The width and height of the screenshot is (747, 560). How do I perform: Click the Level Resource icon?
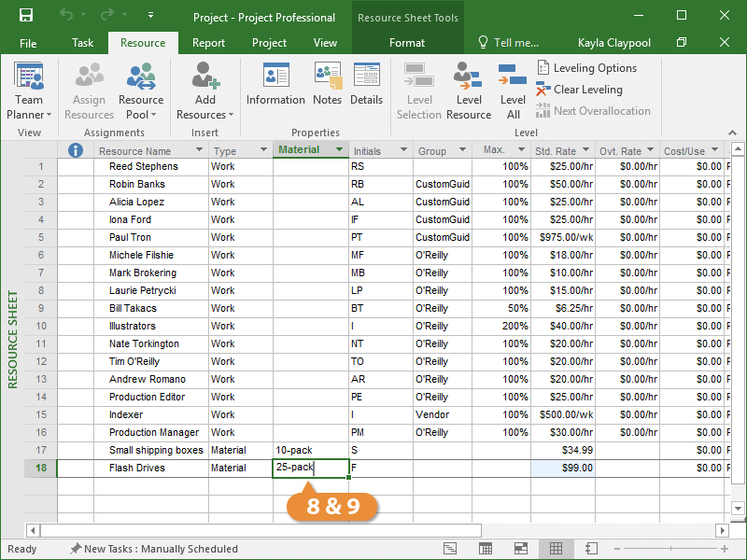coord(469,91)
